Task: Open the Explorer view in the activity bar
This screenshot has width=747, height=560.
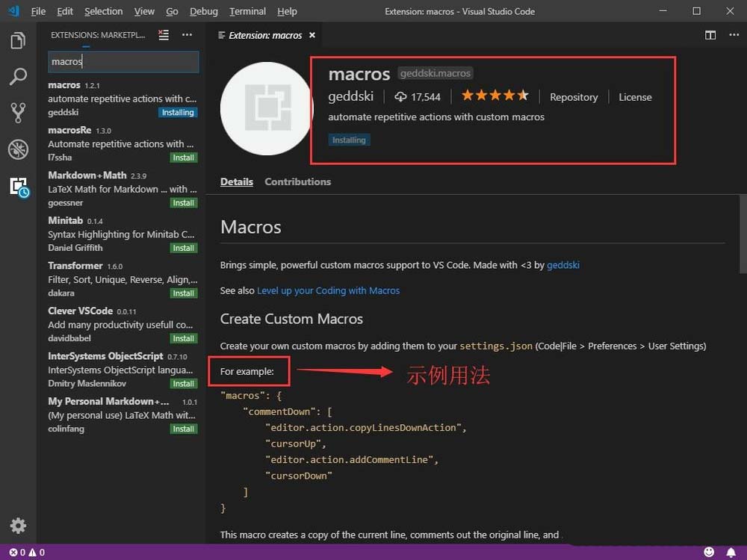Action: (18, 41)
